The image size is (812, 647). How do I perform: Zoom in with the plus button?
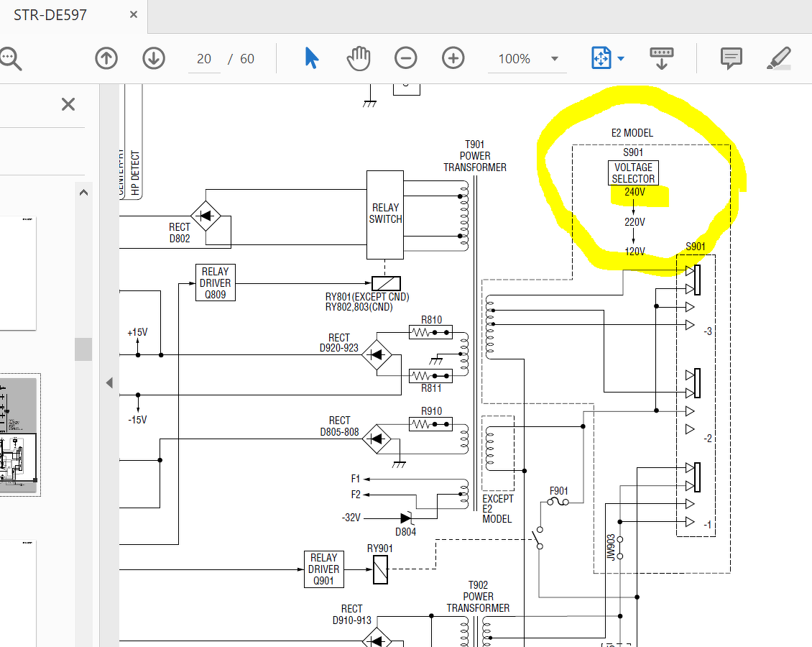tap(453, 58)
